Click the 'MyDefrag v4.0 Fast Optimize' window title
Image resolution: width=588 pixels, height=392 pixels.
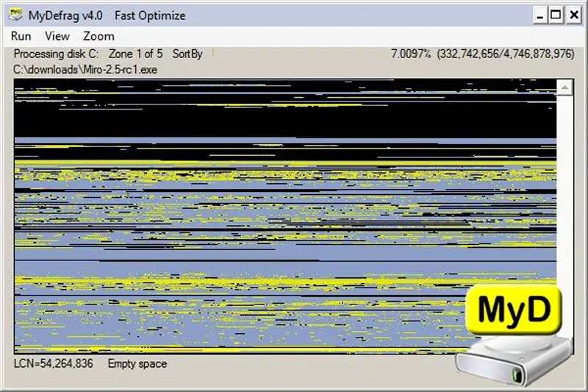coord(107,15)
